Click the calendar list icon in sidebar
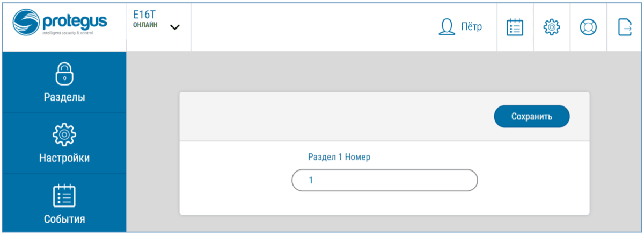 (64, 196)
